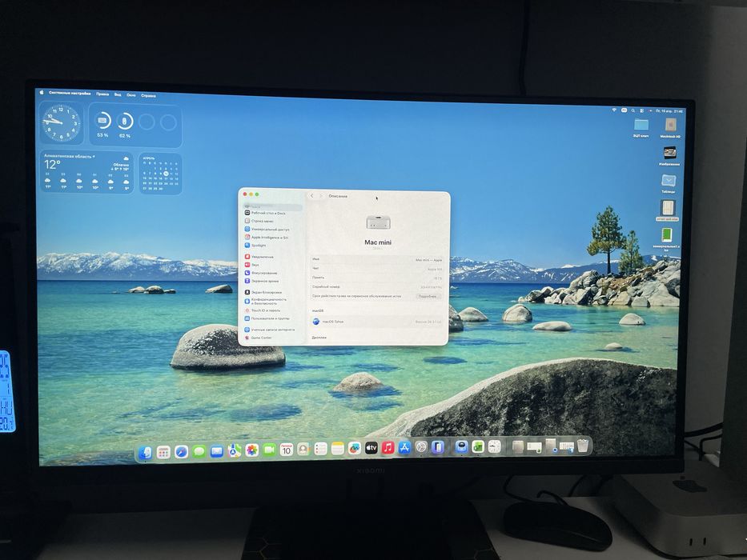Open Notes from the Dock
Screen dimensions: 747x560
tap(338, 449)
